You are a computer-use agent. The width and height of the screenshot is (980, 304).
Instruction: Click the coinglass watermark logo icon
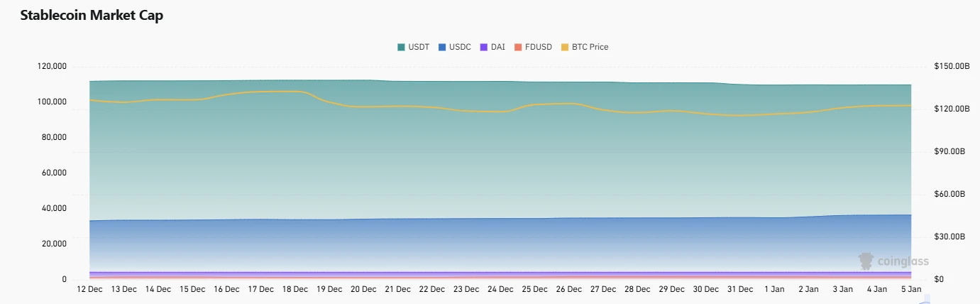click(x=866, y=261)
